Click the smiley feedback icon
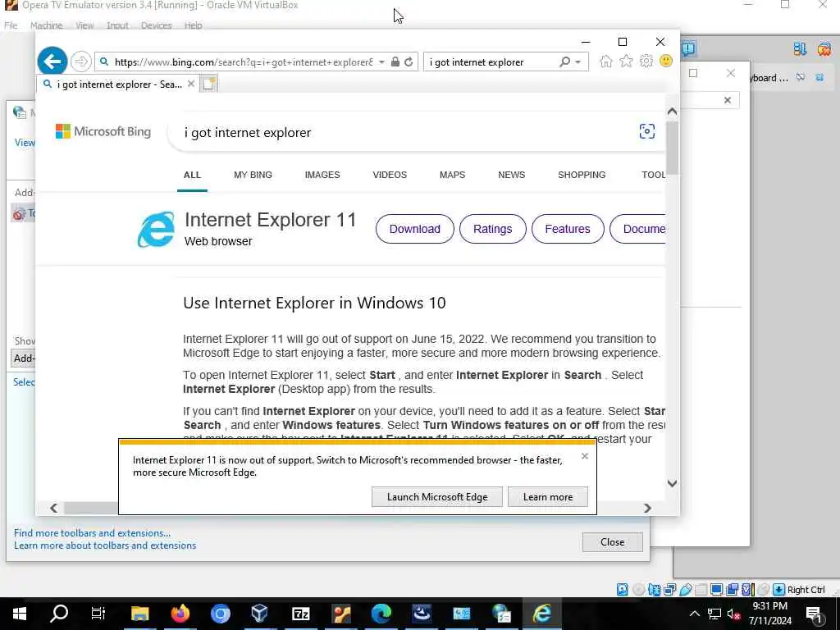The width and height of the screenshot is (840, 630). click(x=666, y=61)
